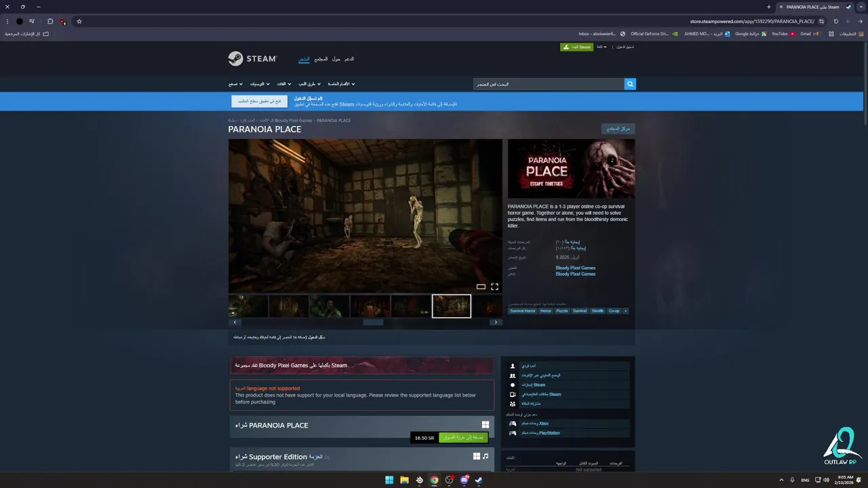This screenshot has width=868, height=488.
Task: Open fullscreen view of screenshot
Action: click(494, 287)
